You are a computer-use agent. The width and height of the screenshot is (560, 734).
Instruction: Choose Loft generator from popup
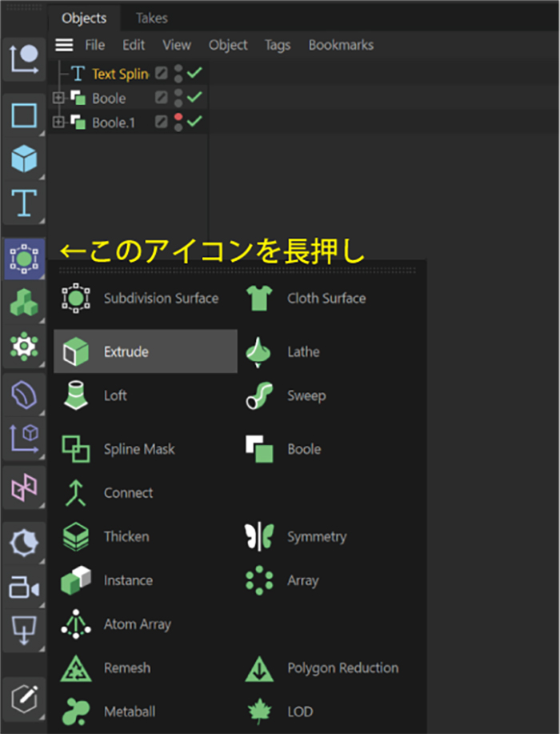coord(146,395)
